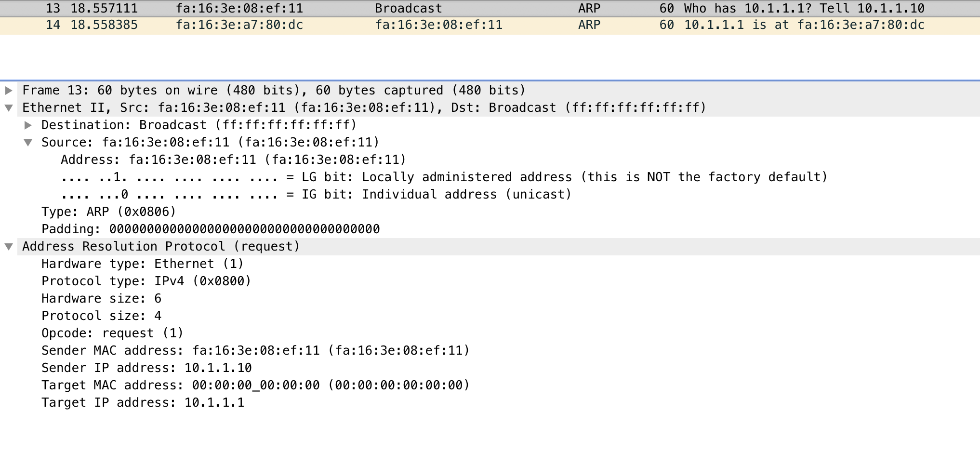Screen dimensions: 980x452
Task: Select the Protocol size: 4 line
Action: (x=101, y=316)
